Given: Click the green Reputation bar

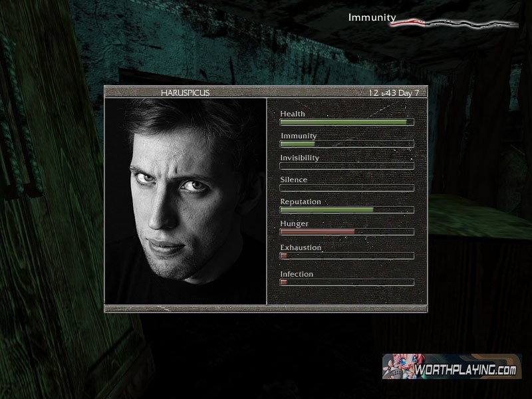Looking at the screenshot, I should (x=346, y=210).
